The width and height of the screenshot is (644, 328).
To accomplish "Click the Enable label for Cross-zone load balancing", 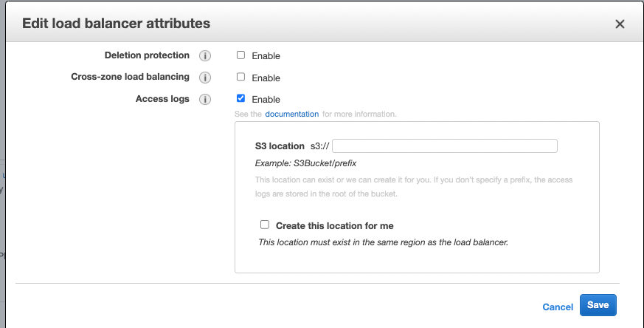I will pos(266,78).
